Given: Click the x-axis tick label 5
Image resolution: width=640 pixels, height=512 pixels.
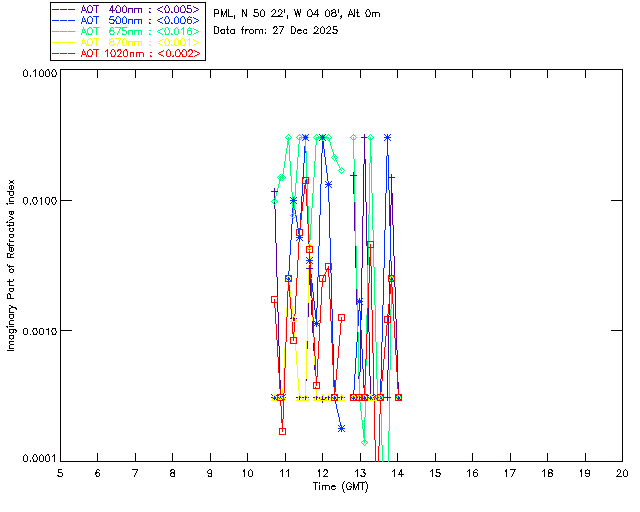Looking at the screenshot, I should [60, 473].
